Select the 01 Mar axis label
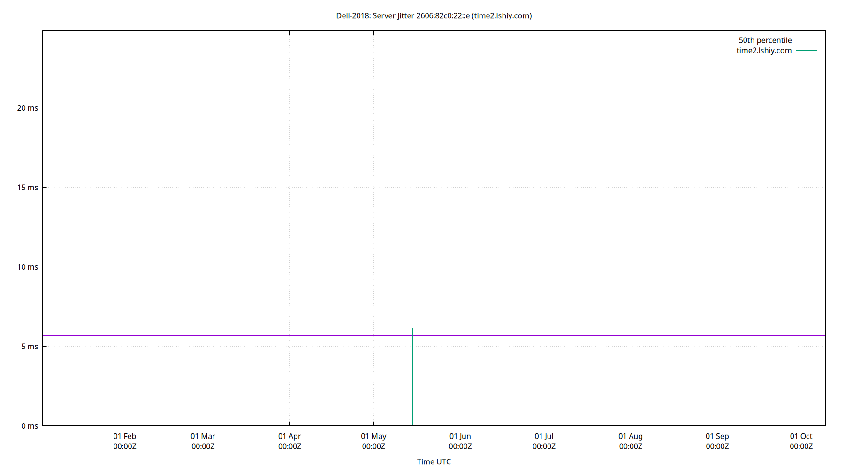Viewport: 868px width, 469px height. pyautogui.click(x=203, y=436)
